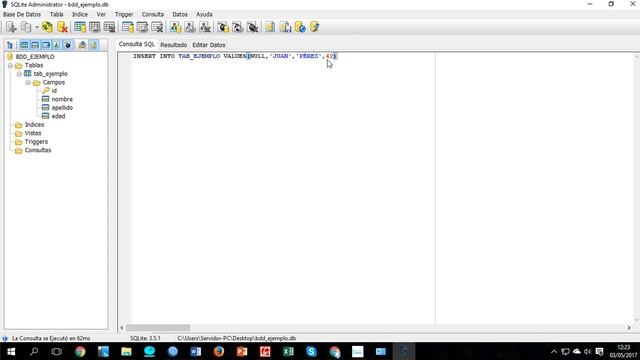
Task: Click the delete index toolbar icon
Action: pyautogui.click(x=157, y=27)
